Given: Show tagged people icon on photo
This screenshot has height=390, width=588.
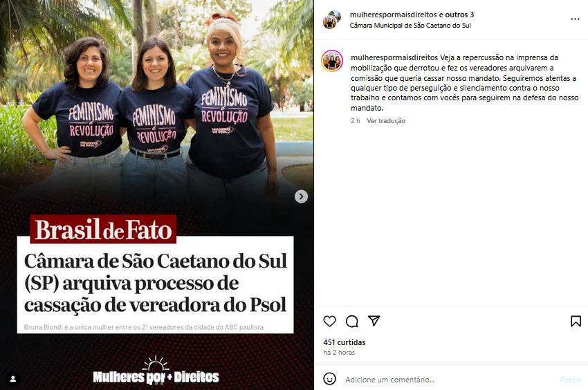Looking at the screenshot, I should pos(12,379).
